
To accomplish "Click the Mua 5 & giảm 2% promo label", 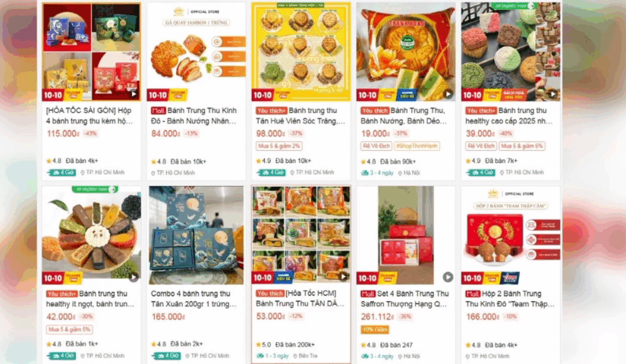I will click(x=278, y=146).
